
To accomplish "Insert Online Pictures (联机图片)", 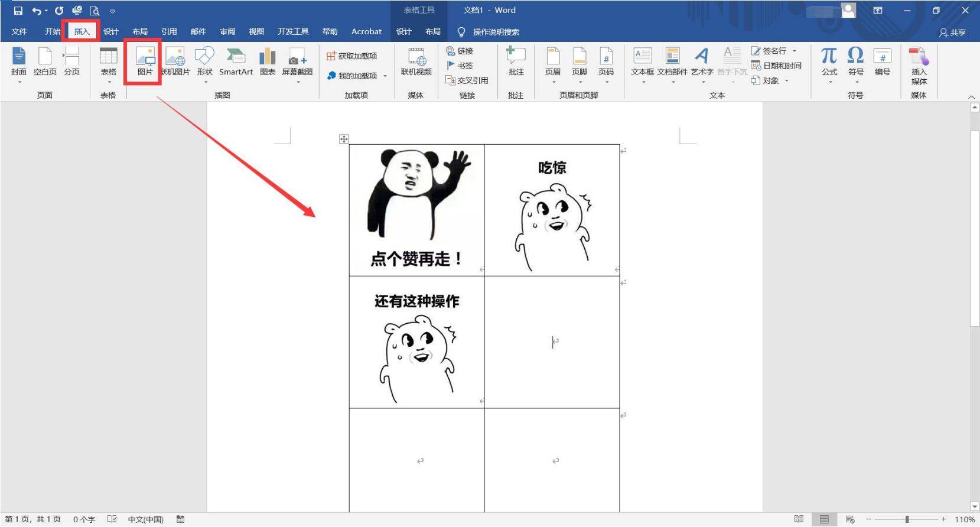I will coord(175,62).
